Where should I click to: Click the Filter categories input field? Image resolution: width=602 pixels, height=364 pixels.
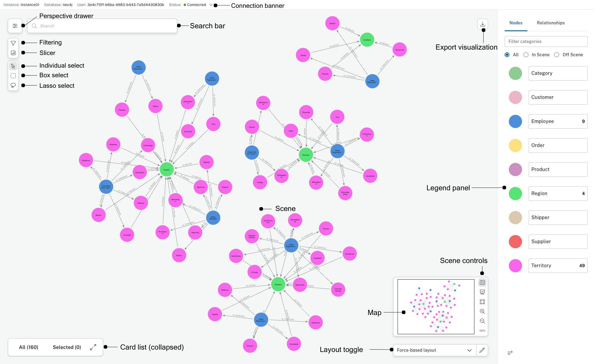point(546,41)
